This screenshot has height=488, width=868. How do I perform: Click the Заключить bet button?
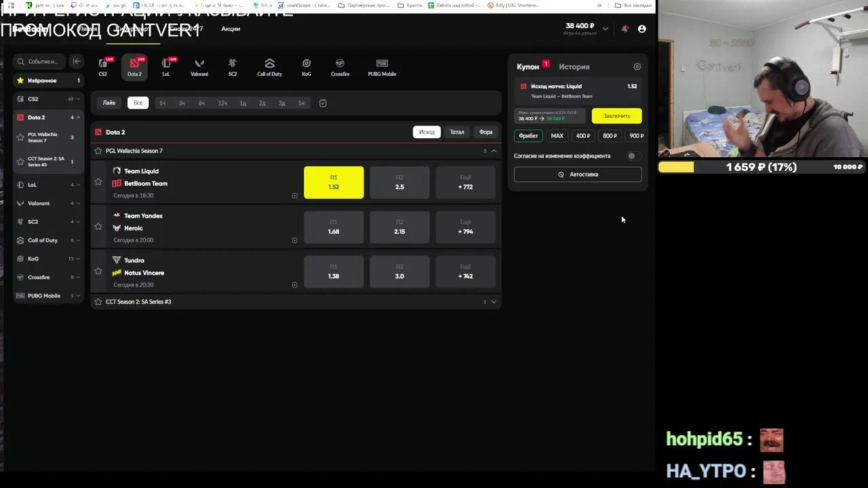pyautogui.click(x=616, y=116)
